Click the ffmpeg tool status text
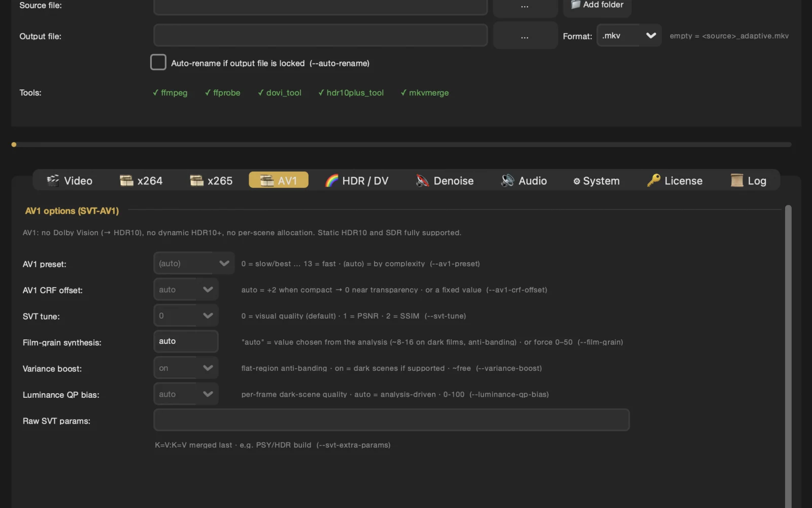 [x=170, y=92]
